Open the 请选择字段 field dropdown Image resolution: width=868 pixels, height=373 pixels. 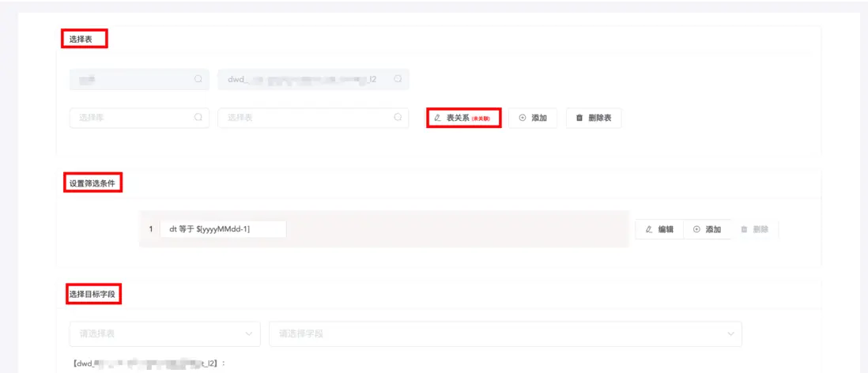point(504,333)
